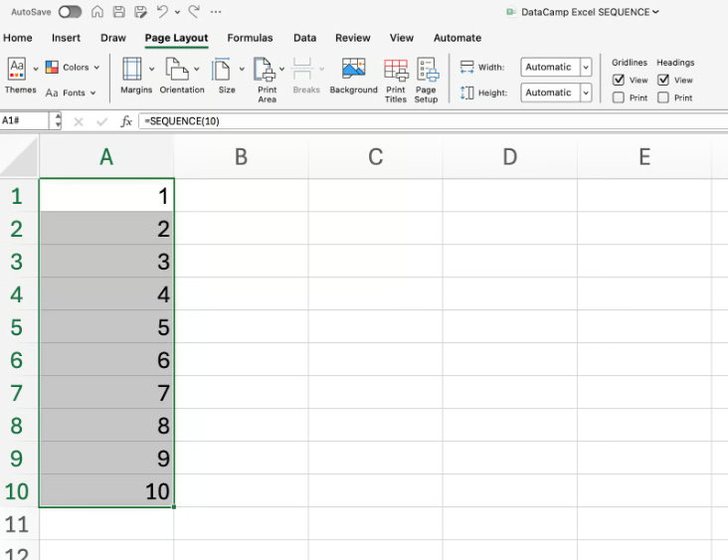
Task: Click the fx insert function button
Action: coord(126,121)
